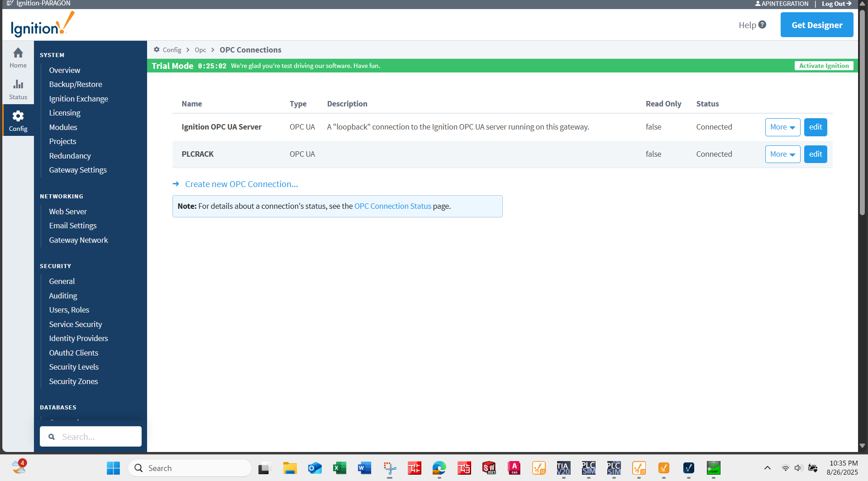The width and height of the screenshot is (868, 481).
Task: Open General under Security
Action: click(62, 281)
